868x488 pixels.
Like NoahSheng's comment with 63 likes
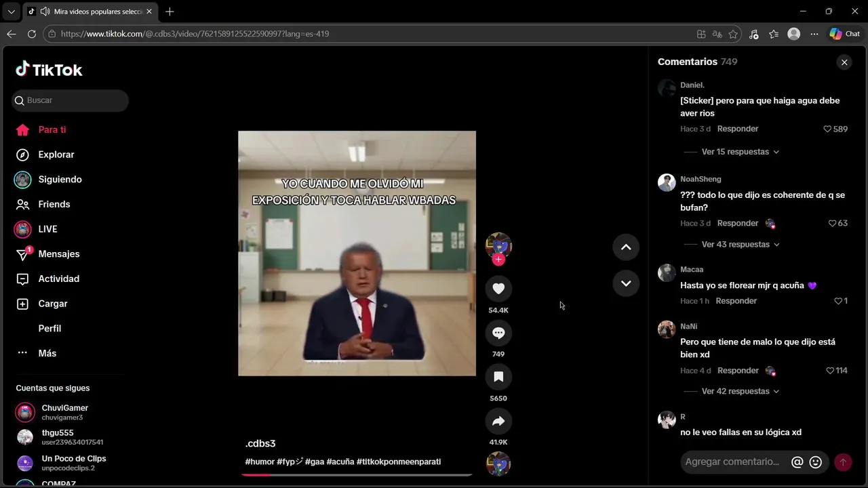833,223
